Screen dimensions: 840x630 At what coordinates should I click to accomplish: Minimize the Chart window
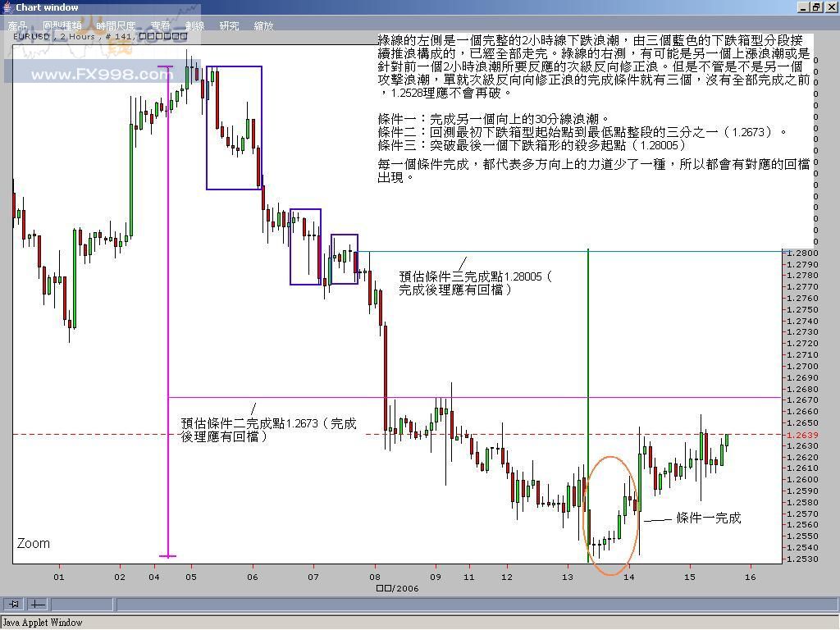802,7
